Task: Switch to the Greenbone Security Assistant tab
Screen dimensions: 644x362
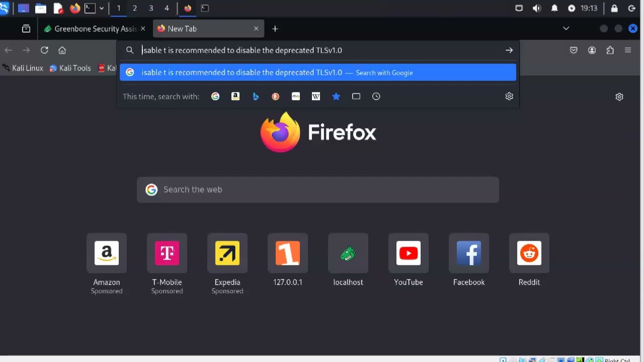Action: click(90, 29)
